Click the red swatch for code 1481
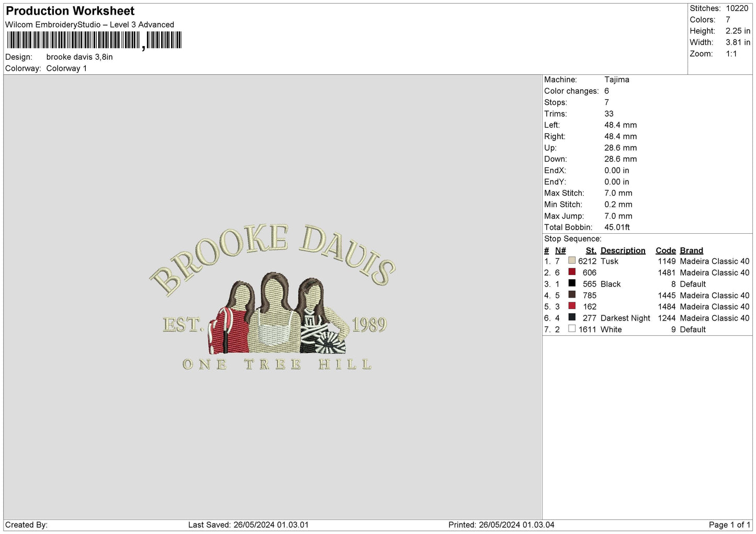The height and width of the screenshot is (534, 756). (572, 272)
